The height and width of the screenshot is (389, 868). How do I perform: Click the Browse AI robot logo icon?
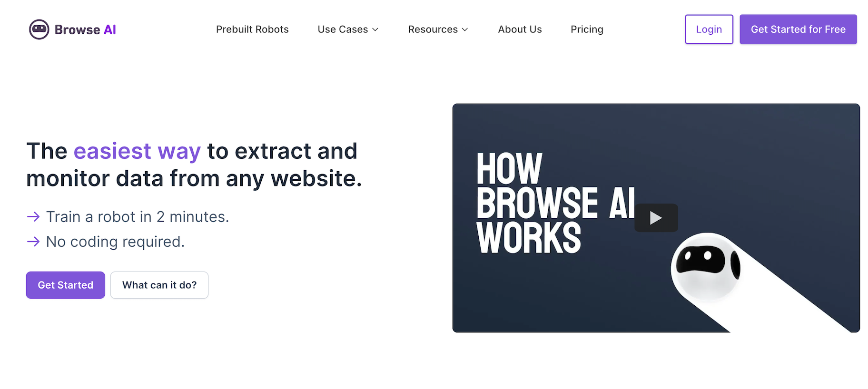pos(39,29)
